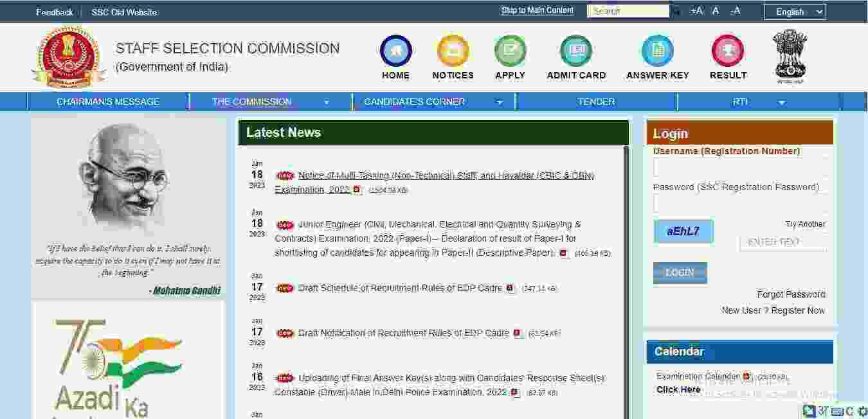Image resolution: width=868 pixels, height=419 pixels.
Task: Click the Hindi letter language icon in tray
Action: (x=823, y=411)
